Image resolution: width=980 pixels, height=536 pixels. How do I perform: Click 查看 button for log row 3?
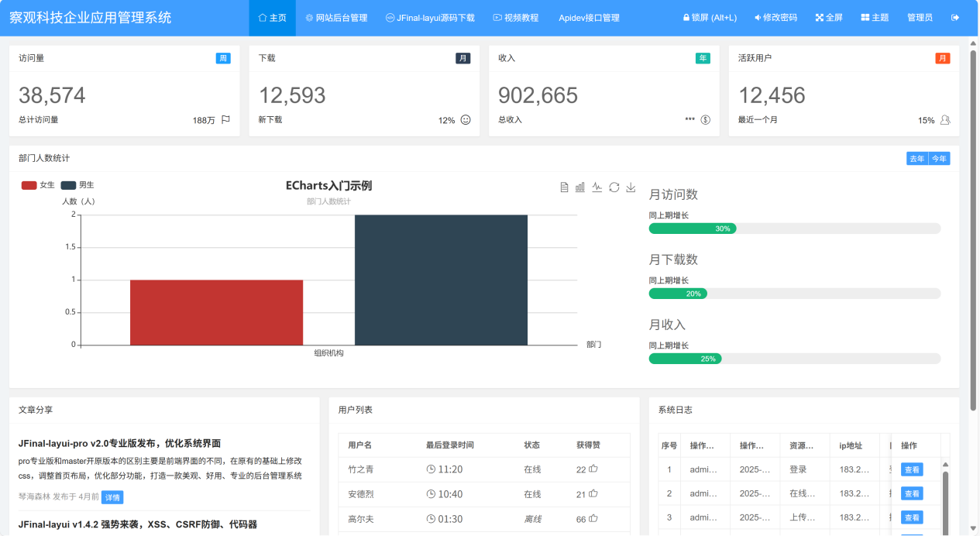click(x=912, y=517)
